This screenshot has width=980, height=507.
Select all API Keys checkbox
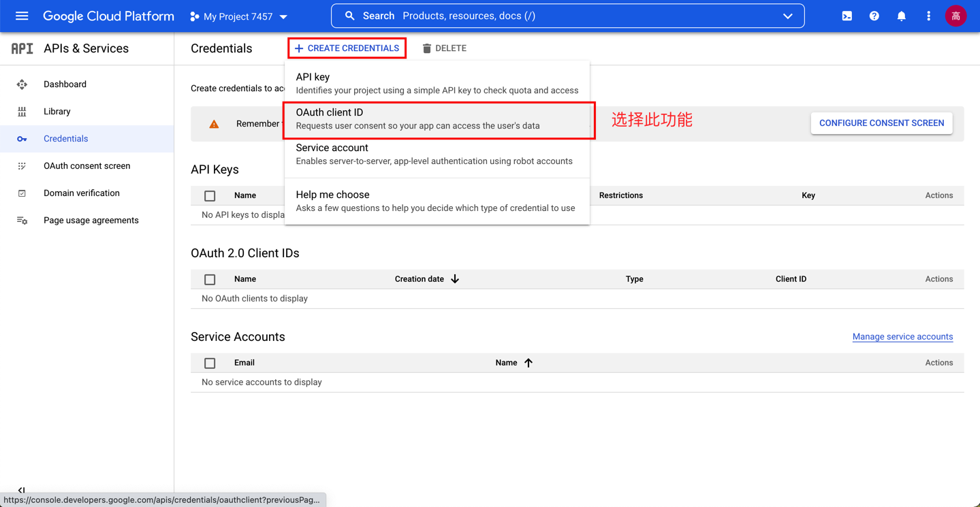210,196
